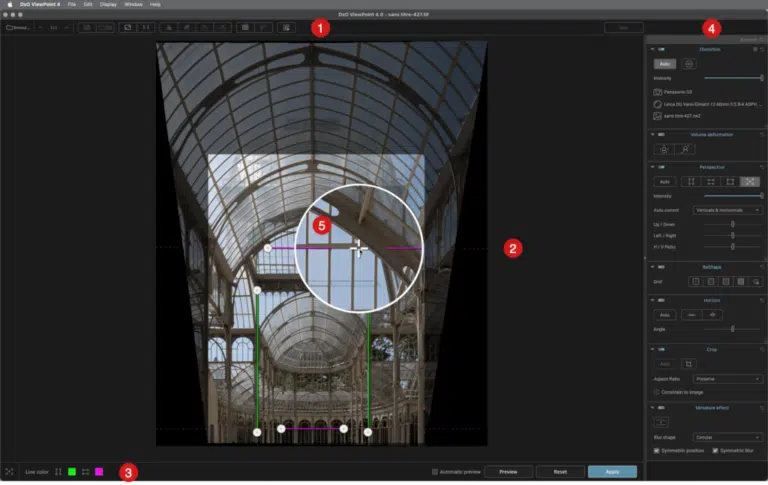Enable Automatic preview checkbox

[434, 472]
